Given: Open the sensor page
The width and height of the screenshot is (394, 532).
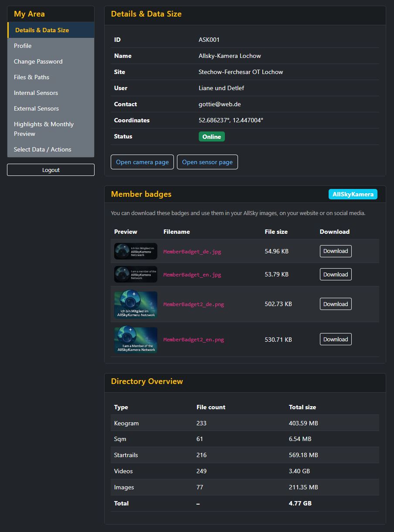Looking at the screenshot, I should pos(207,162).
